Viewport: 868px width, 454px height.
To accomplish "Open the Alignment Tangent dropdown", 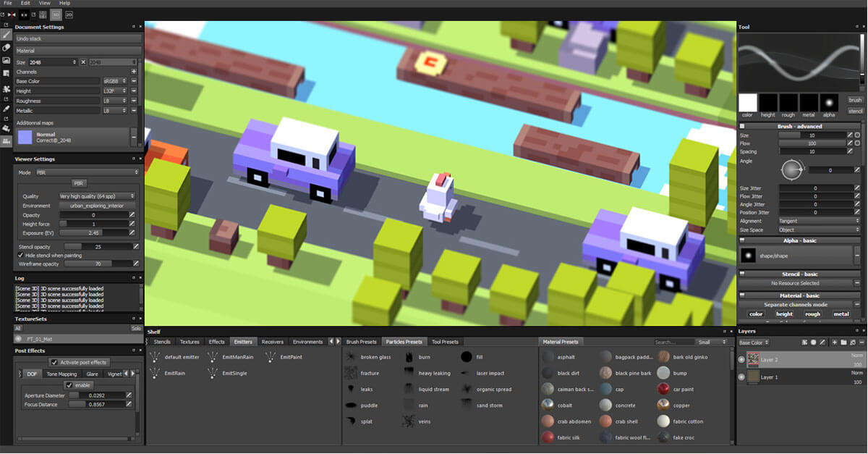I will (819, 221).
